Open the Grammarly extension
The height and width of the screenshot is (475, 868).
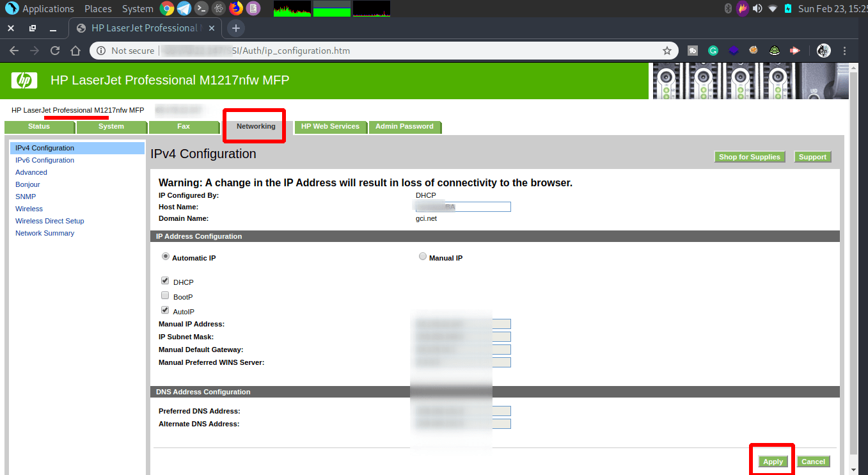pyautogui.click(x=713, y=51)
